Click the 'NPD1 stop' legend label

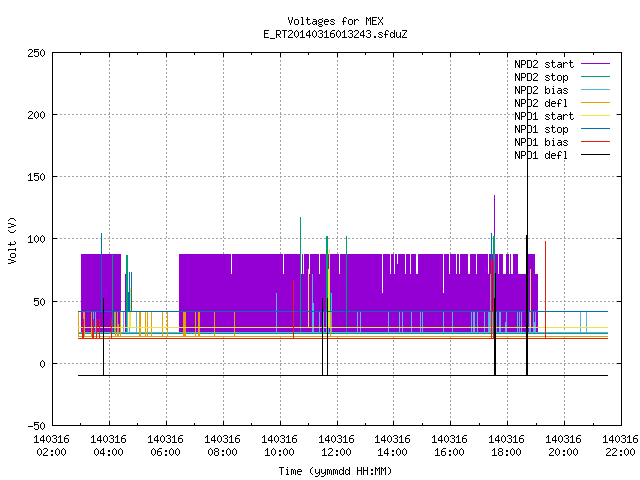click(541, 129)
